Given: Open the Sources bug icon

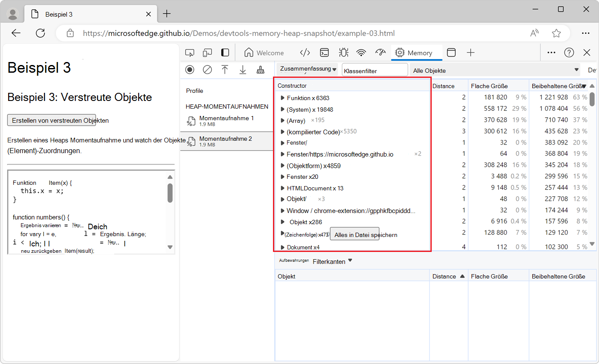Looking at the screenshot, I should pyautogui.click(x=343, y=53).
